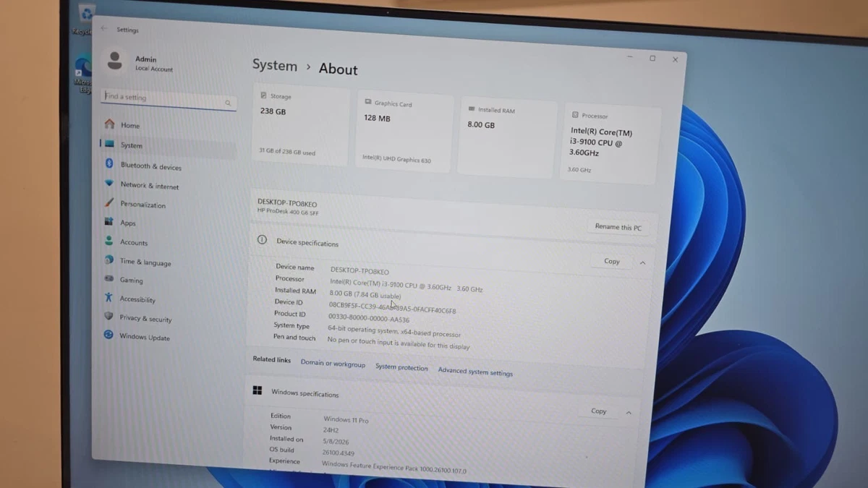Image resolution: width=868 pixels, height=488 pixels.
Task: Collapse the Windows specifications section
Action: click(x=629, y=413)
